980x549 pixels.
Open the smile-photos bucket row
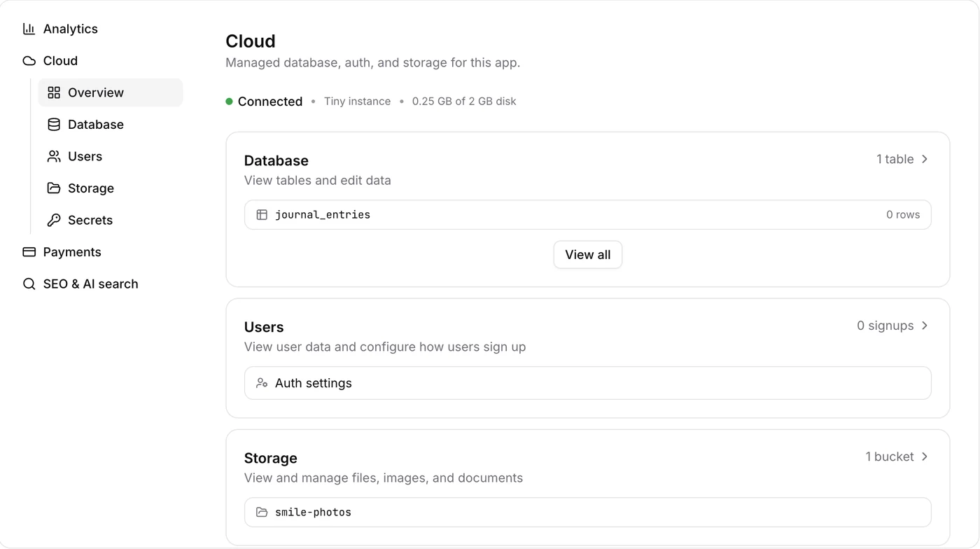coord(588,513)
